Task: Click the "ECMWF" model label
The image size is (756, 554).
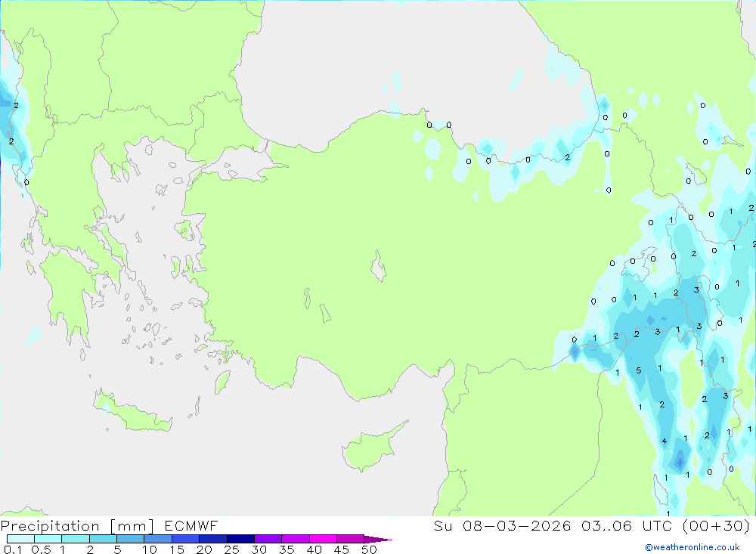Action: [x=191, y=525]
